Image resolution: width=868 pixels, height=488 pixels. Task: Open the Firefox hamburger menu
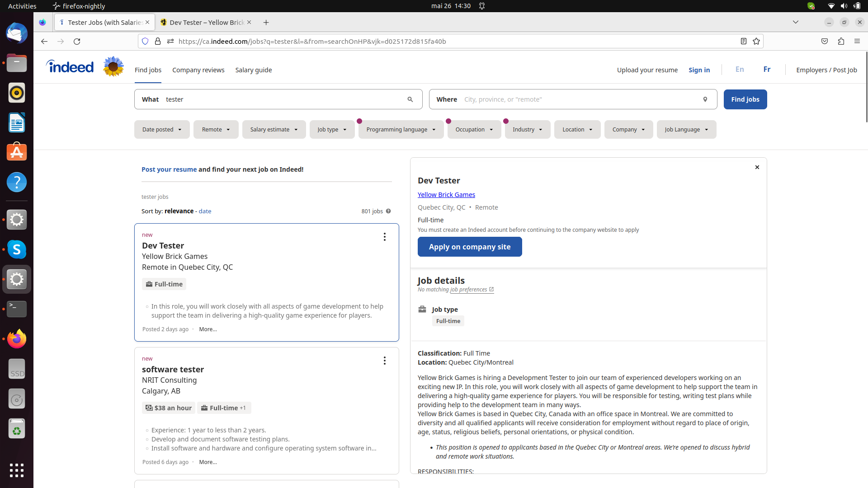pos(858,41)
